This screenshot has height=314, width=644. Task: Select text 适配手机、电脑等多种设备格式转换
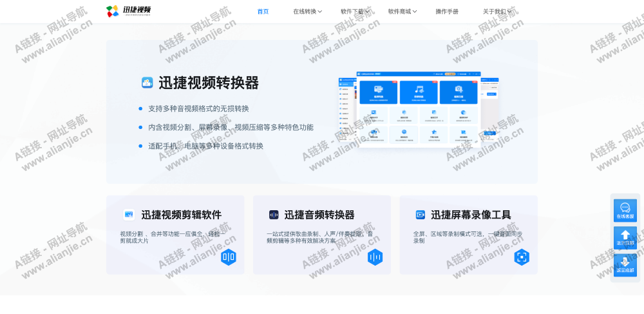coord(205,146)
